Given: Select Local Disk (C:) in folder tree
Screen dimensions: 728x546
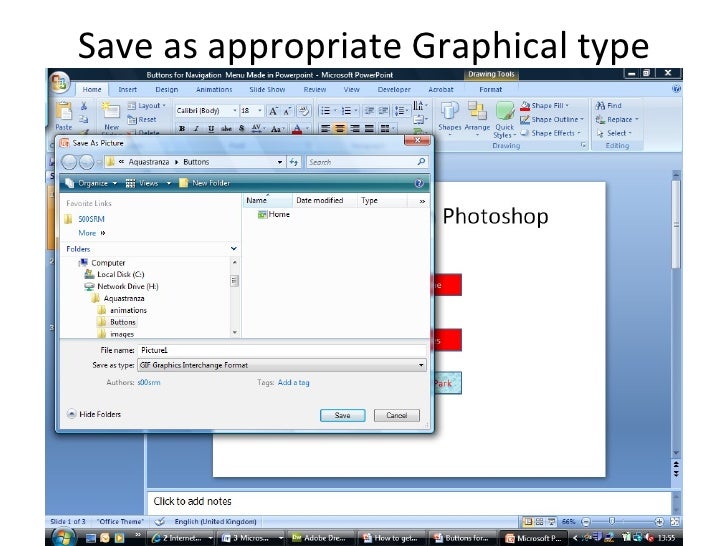Looking at the screenshot, I should click(115, 274).
